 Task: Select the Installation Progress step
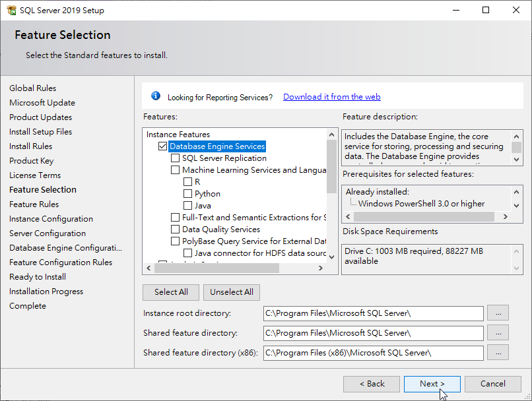[x=46, y=292]
